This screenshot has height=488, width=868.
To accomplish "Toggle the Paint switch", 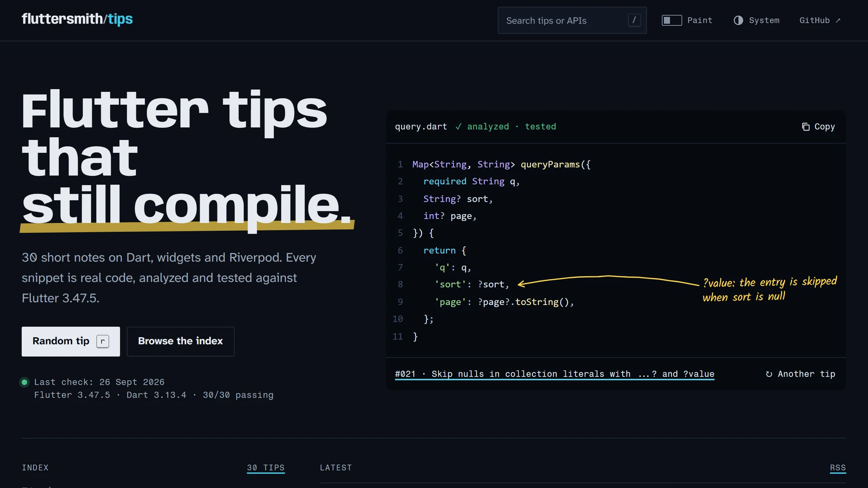I will point(672,20).
